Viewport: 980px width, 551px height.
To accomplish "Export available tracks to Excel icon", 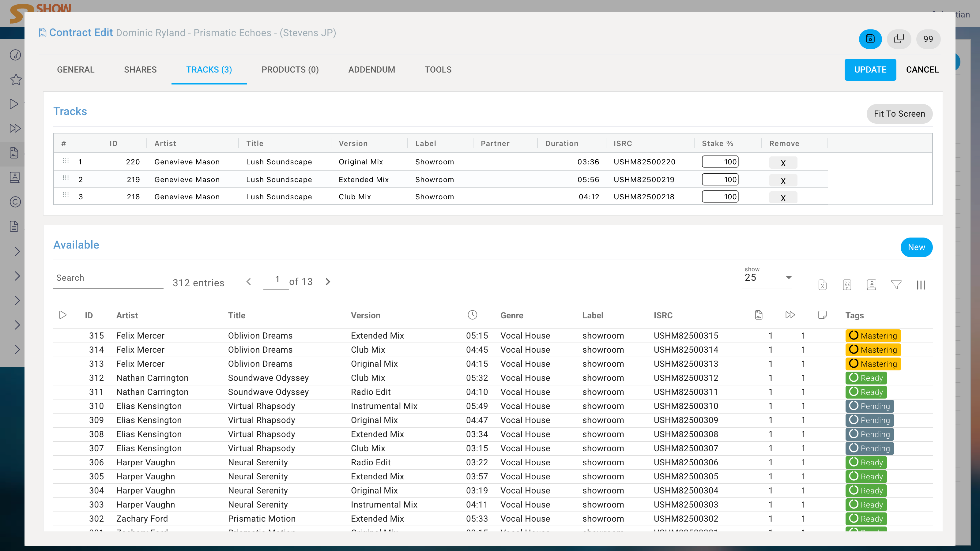I will (x=822, y=285).
